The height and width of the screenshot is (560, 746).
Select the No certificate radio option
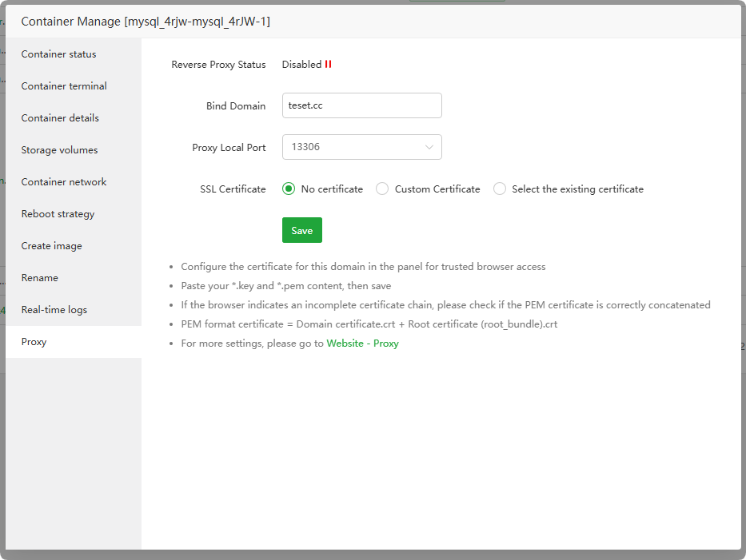tap(289, 189)
